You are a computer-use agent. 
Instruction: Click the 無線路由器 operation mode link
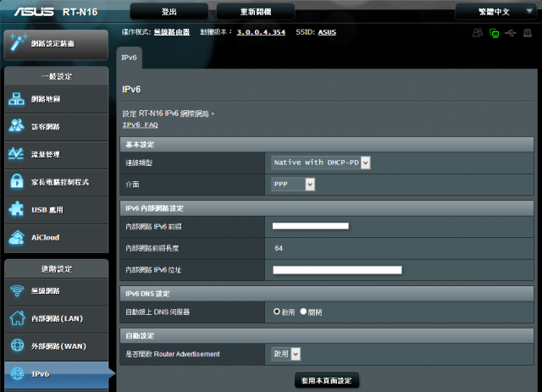click(172, 32)
